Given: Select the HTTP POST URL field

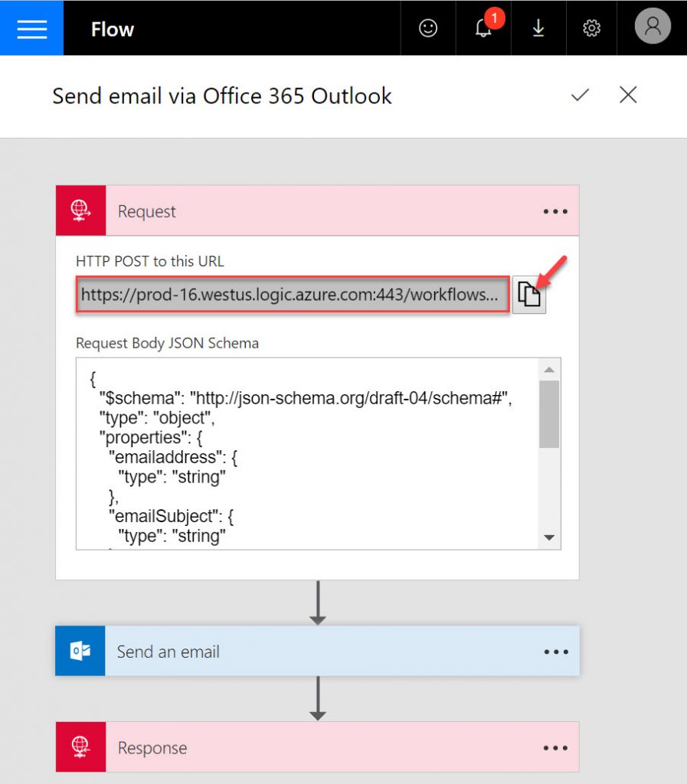Looking at the screenshot, I should click(x=291, y=295).
